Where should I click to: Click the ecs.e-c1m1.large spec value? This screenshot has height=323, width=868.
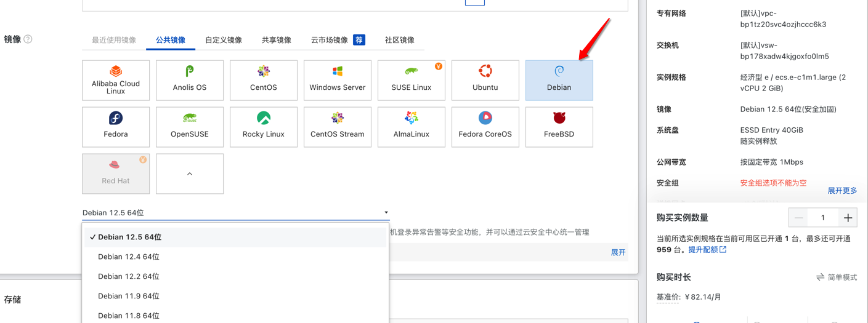click(x=793, y=82)
